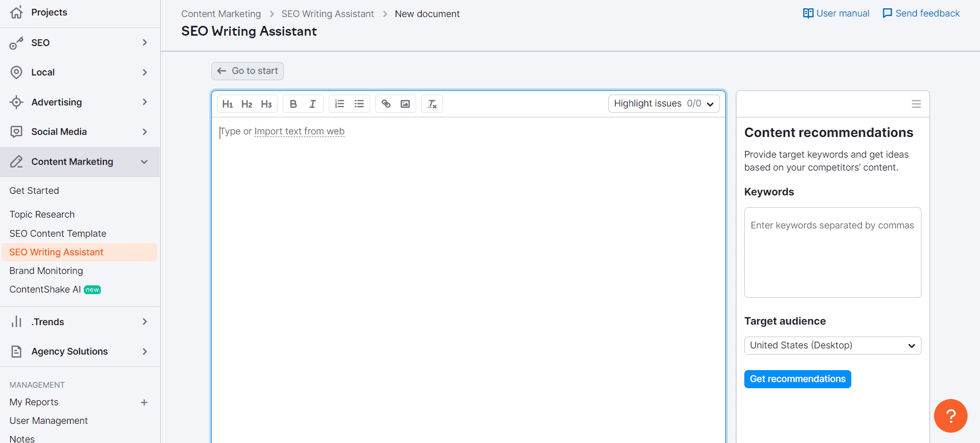Open Projects in the sidebar

pos(49,12)
